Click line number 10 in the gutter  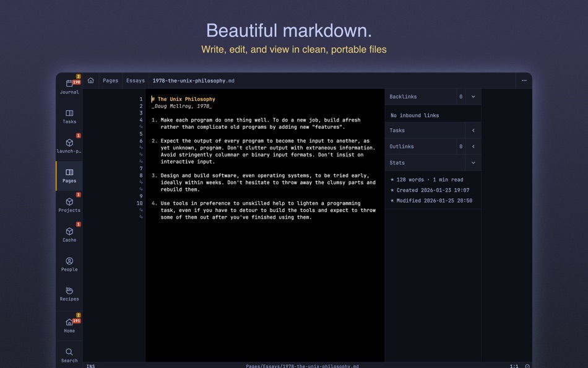click(x=139, y=203)
